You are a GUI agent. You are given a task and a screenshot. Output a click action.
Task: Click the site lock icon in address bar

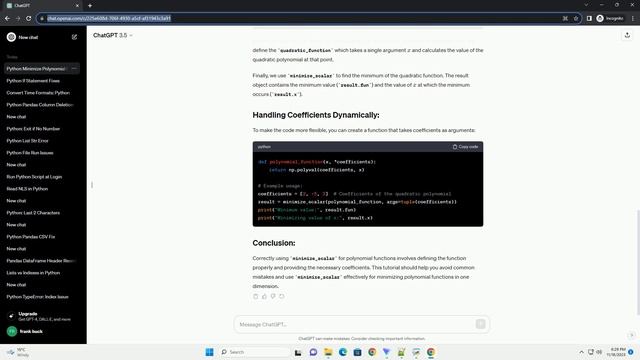[42, 18]
